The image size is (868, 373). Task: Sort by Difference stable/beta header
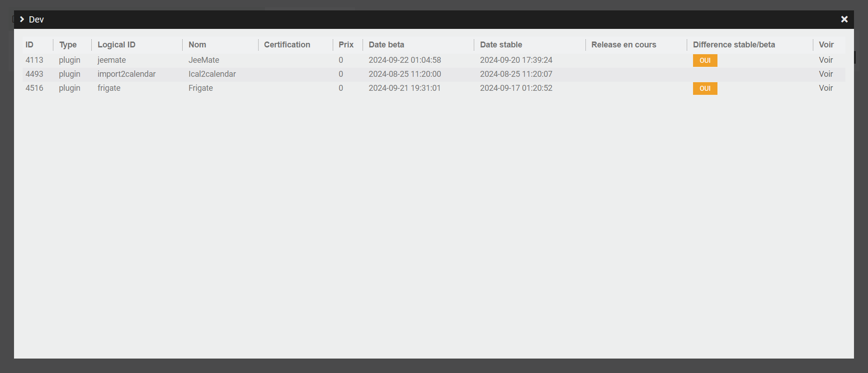point(734,45)
